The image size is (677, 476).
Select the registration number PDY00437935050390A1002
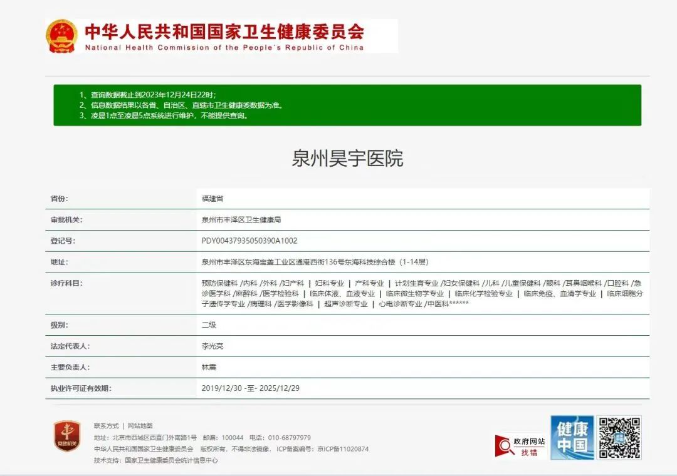(x=249, y=241)
